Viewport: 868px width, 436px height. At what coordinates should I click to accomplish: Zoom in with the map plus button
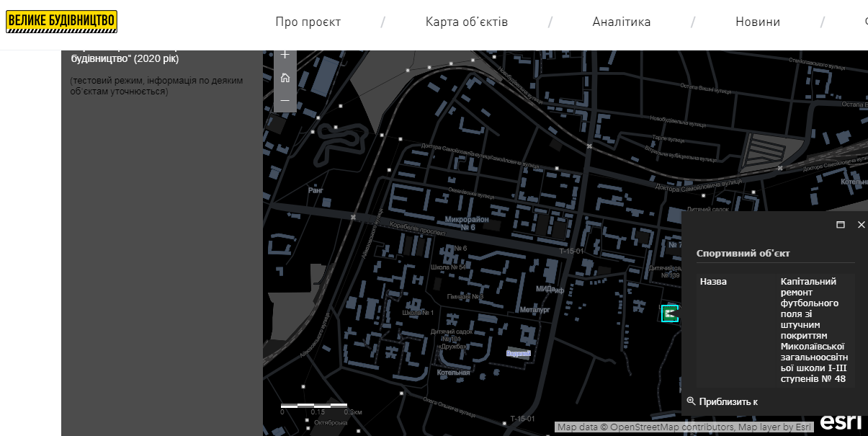click(285, 55)
